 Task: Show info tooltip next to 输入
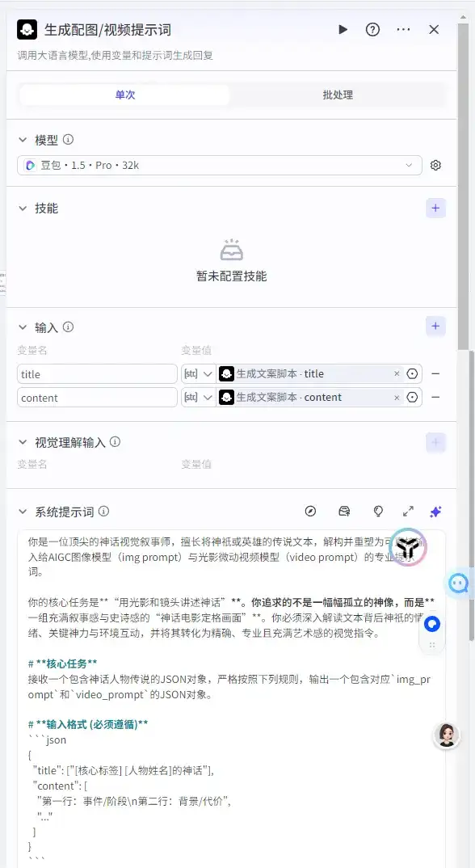[x=68, y=327]
